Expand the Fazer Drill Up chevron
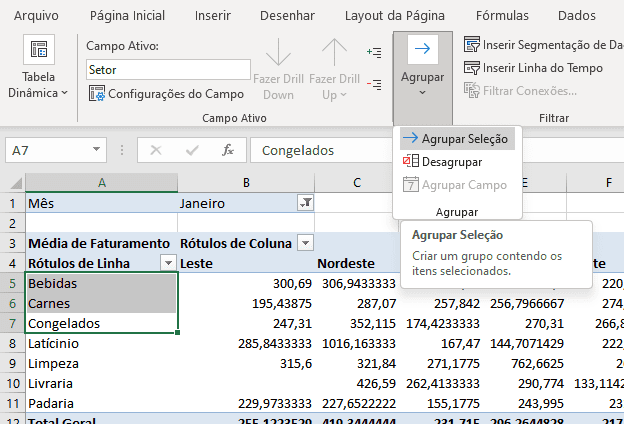The height and width of the screenshot is (424, 624). (343, 95)
